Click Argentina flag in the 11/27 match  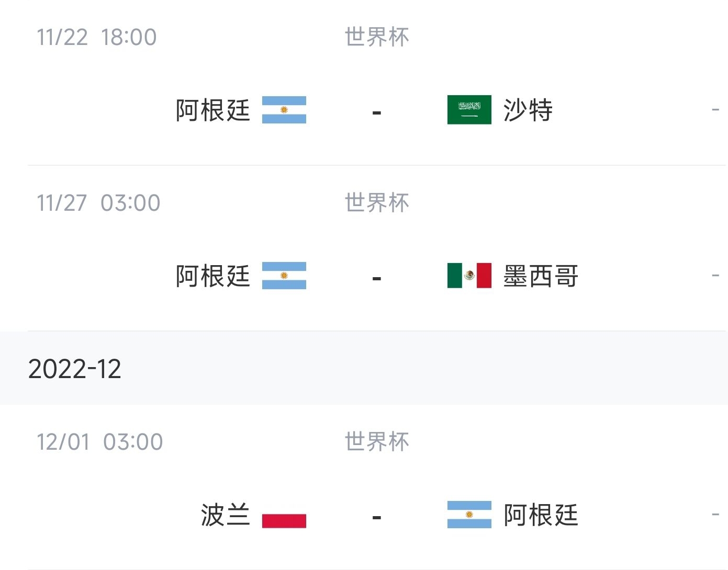point(284,276)
